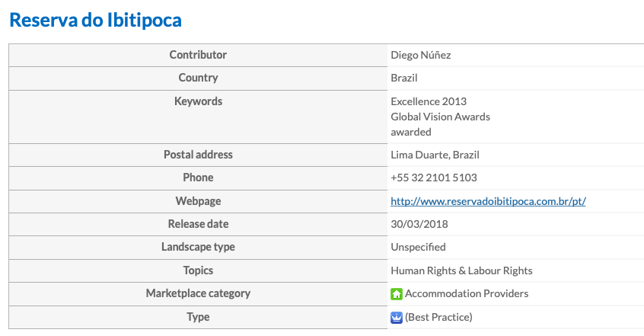Click the (Best Practice) type text

438,317
